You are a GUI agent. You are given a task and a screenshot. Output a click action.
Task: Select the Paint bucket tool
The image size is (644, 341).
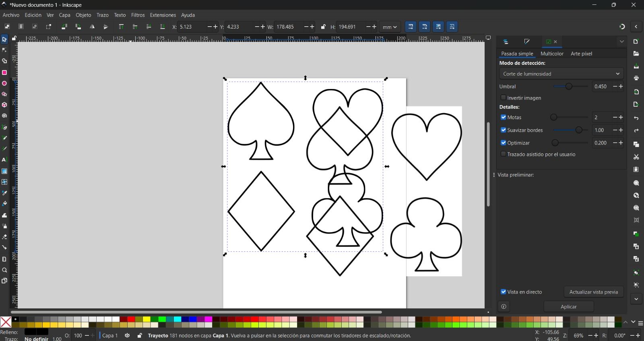(x=4, y=204)
